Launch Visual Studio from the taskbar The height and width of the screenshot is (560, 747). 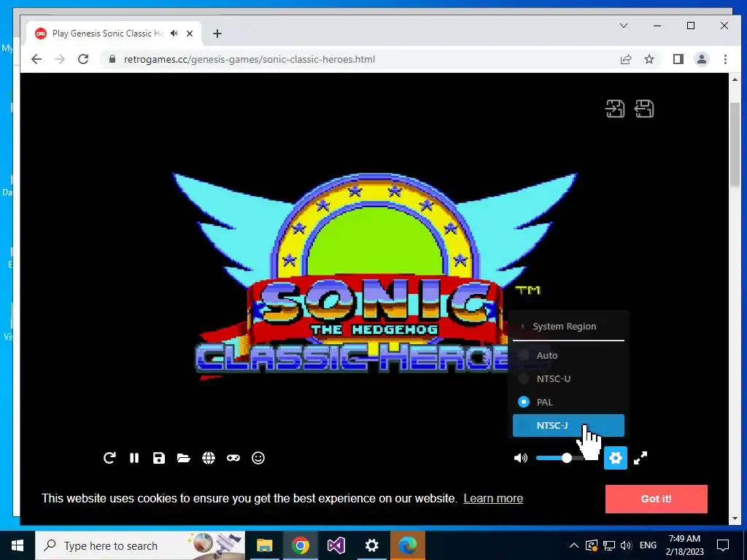(336, 545)
